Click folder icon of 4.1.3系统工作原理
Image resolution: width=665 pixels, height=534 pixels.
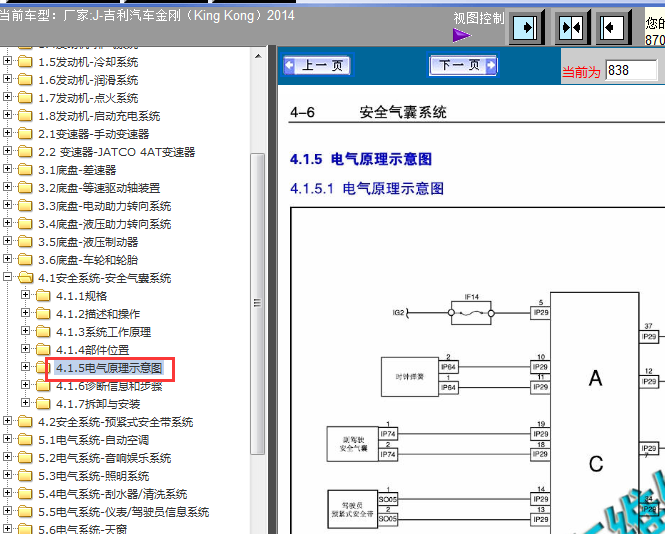click(x=43, y=332)
